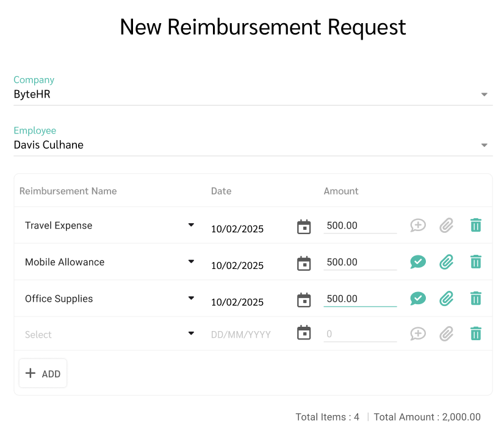Screen dimensions: 504x442
Task: Open calendar picker for Travel Expense date
Action: pos(304,227)
